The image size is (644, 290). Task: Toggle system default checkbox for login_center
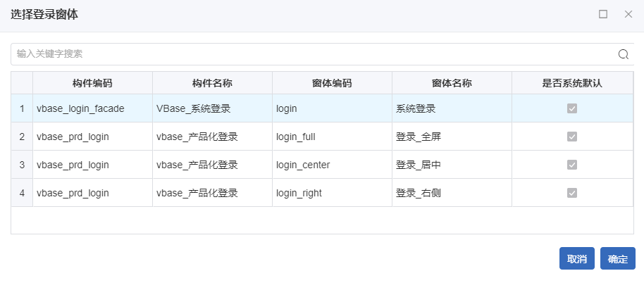coord(572,165)
